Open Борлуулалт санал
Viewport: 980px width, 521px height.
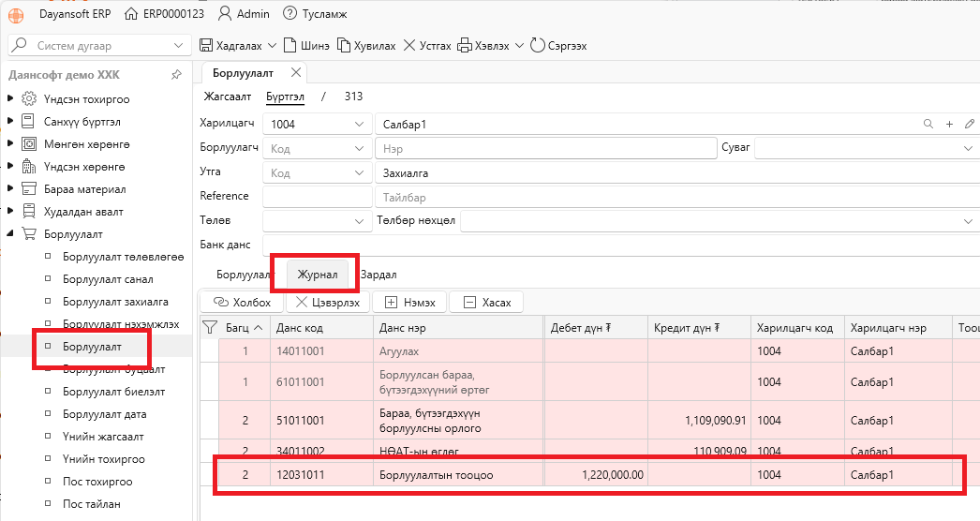tap(108, 279)
